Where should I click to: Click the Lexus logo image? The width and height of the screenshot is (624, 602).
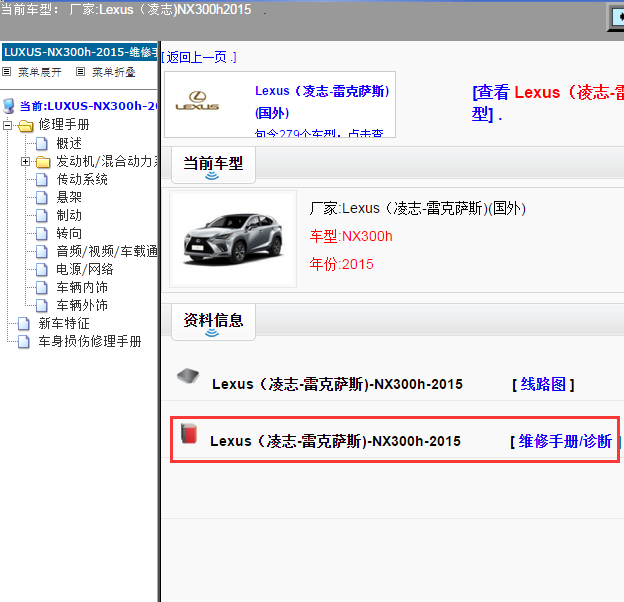point(197,101)
